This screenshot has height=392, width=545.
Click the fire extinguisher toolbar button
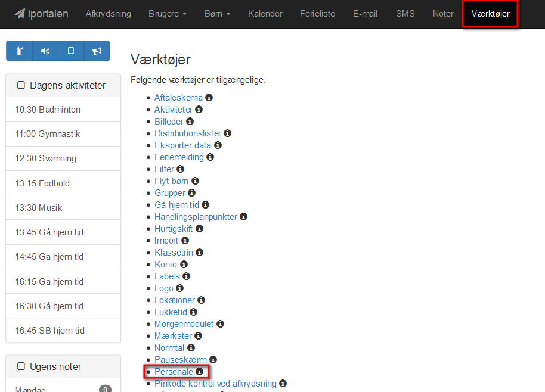[20, 51]
